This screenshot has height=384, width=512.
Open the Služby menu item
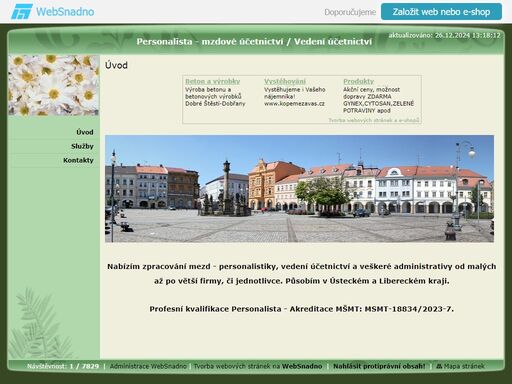(x=82, y=146)
